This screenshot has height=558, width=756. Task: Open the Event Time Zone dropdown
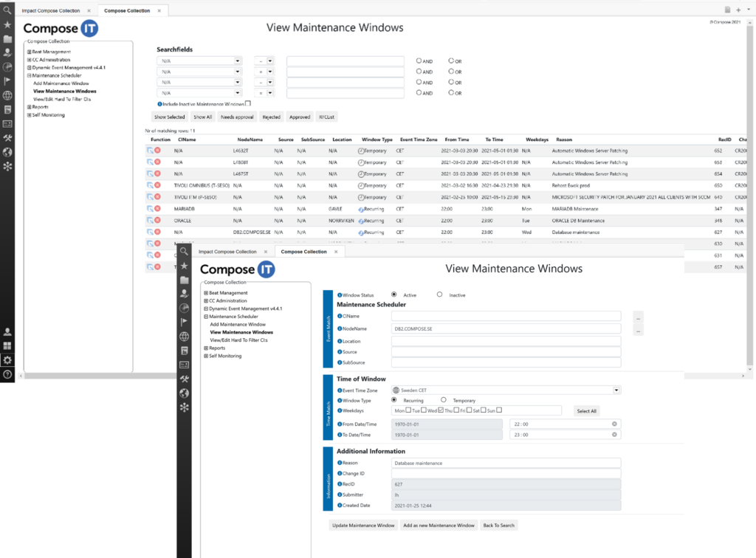[x=616, y=390]
